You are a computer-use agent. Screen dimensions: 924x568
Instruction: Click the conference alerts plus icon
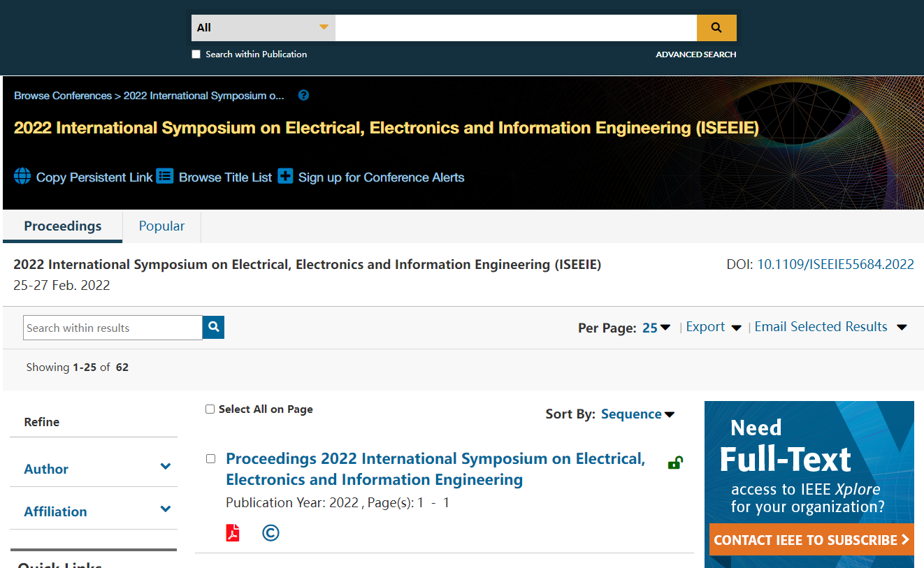coord(285,176)
